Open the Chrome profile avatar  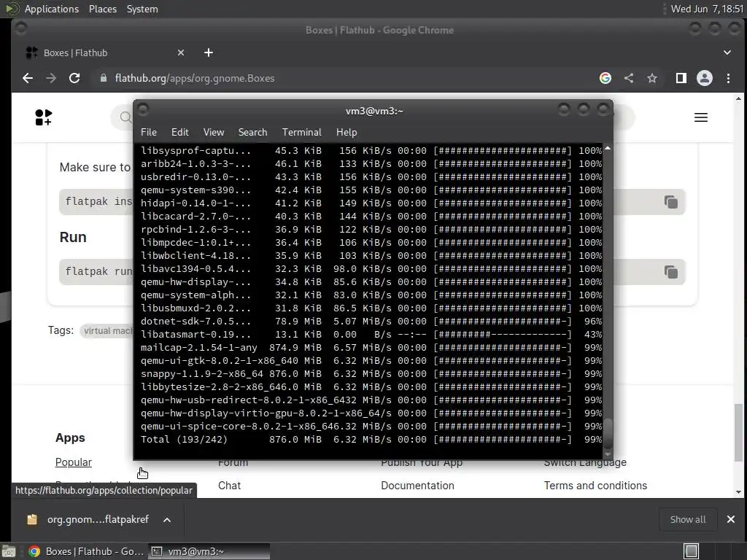pos(705,78)
